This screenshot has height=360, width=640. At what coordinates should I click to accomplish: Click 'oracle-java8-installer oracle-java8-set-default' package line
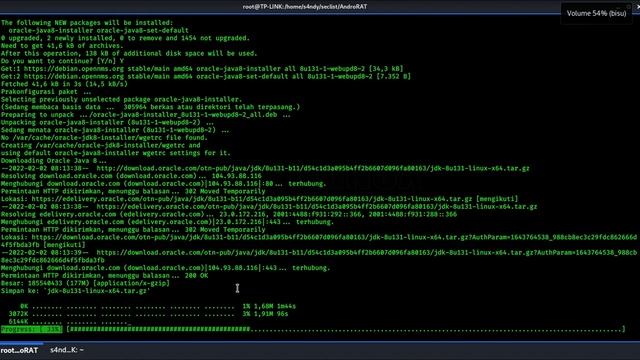tap(98, 31)
